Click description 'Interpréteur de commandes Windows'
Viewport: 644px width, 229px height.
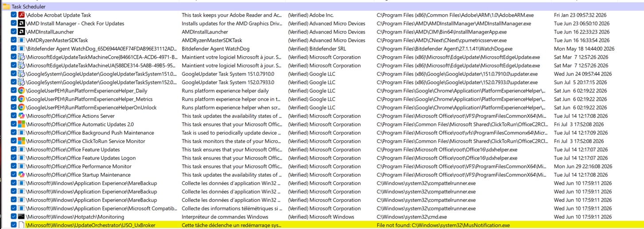[225, 217]
